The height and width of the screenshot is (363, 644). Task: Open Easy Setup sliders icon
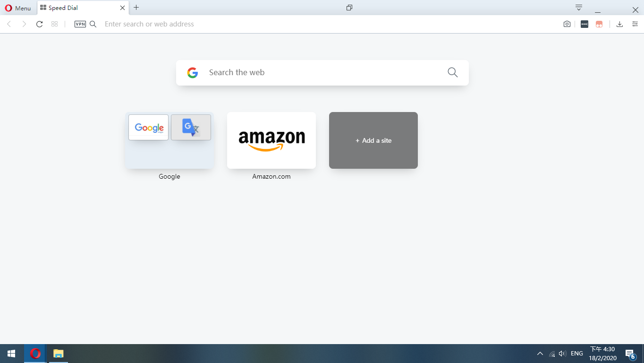coord(635,24)
